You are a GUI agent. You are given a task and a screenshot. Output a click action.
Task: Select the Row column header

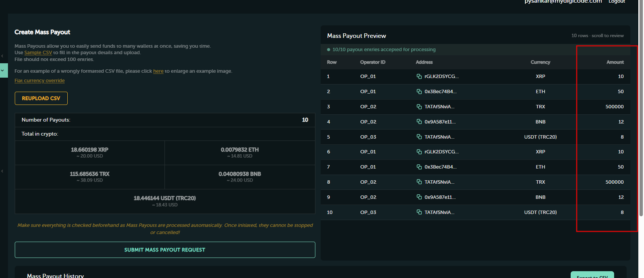click(332, 62)
